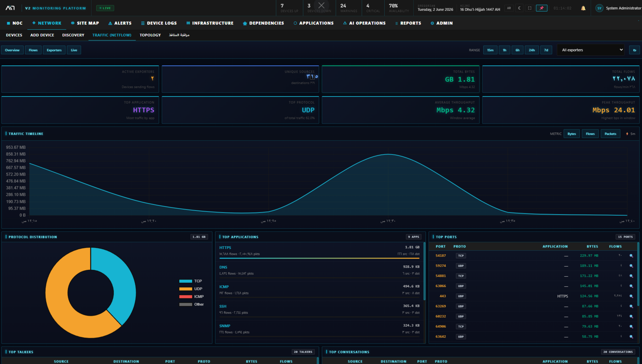642x364 pixels.
Task: Click the Live view button
Action: tap(74, 50)
